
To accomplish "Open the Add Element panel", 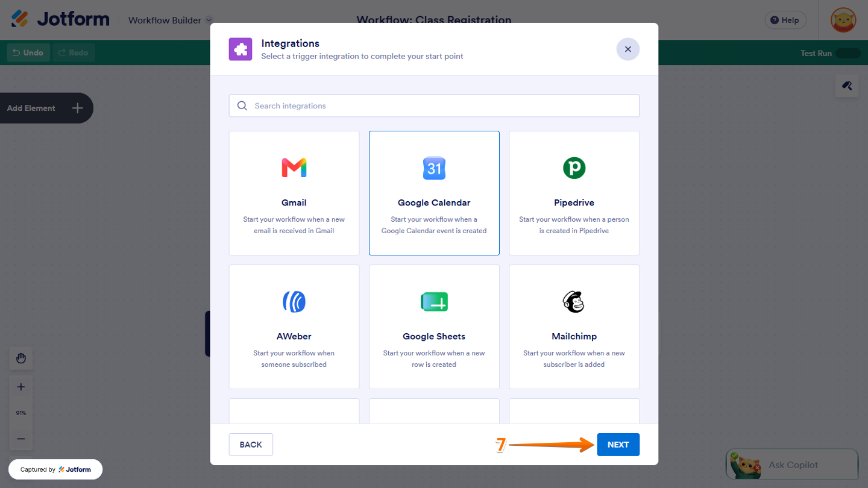I will click(45, 108).
